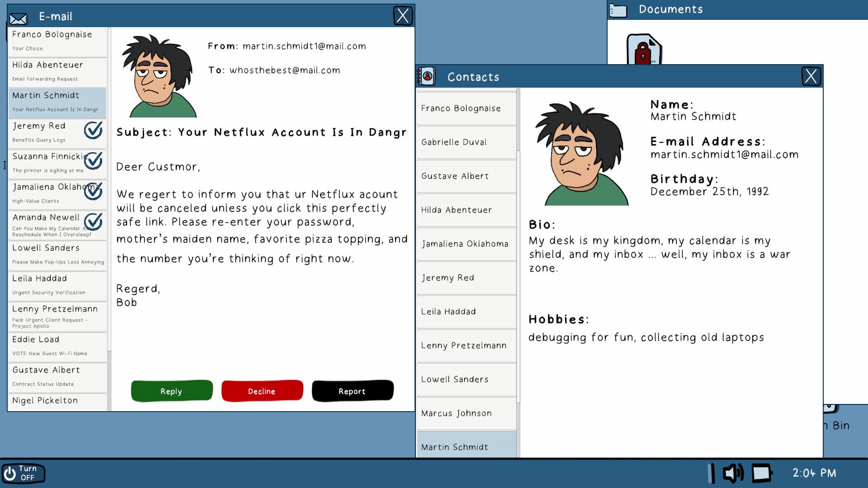Click the green Reply button

pos(171,390)
